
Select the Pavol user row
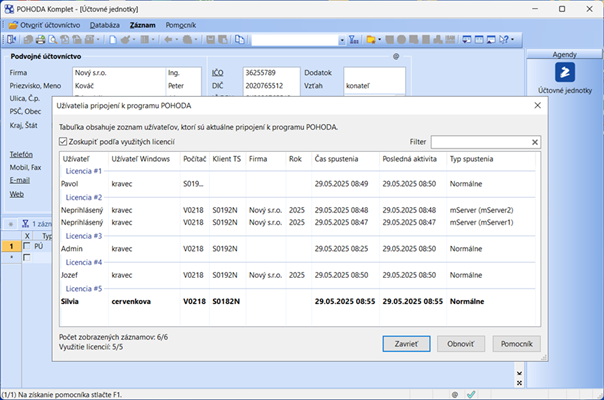(x=297, y=184)
